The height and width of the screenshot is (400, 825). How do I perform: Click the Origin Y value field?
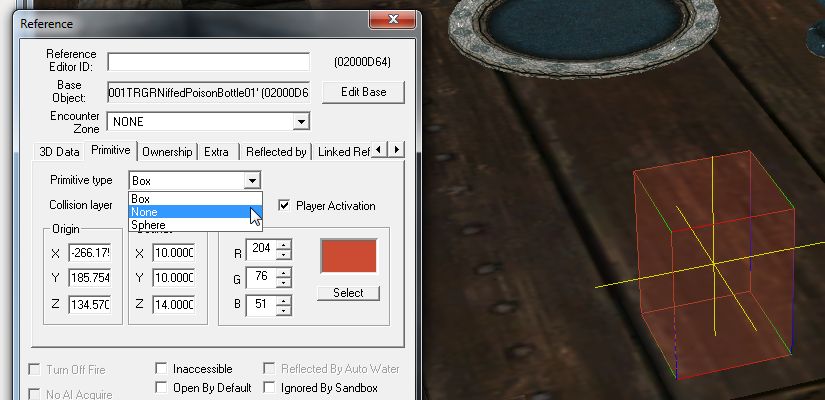coord(89,278)
